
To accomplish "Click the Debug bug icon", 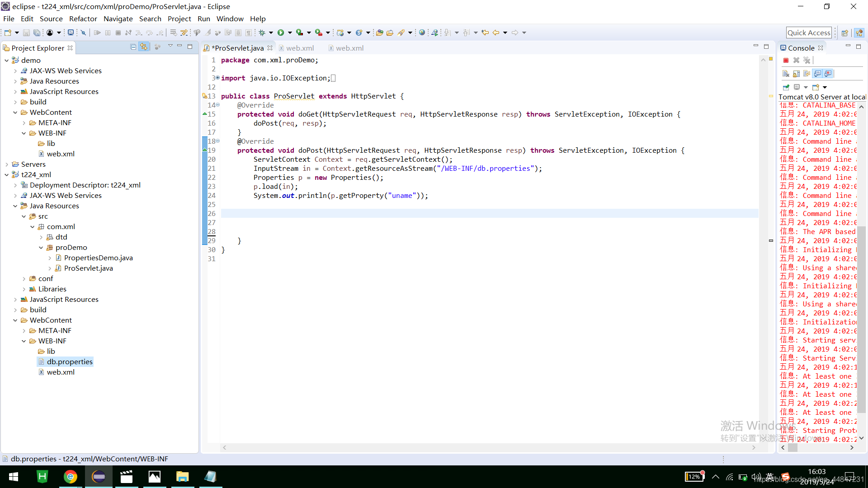I will (262, 33).
